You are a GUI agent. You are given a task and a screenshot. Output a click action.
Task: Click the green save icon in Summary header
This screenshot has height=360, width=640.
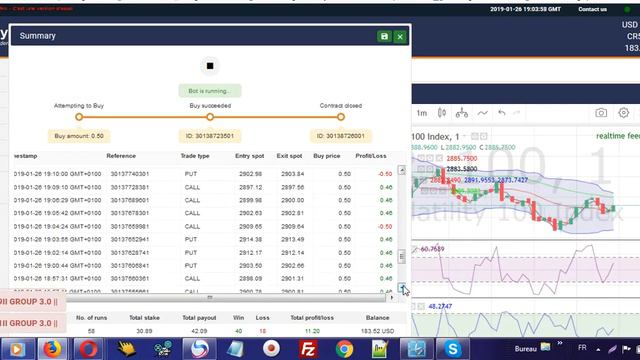[x=384, y=36]
